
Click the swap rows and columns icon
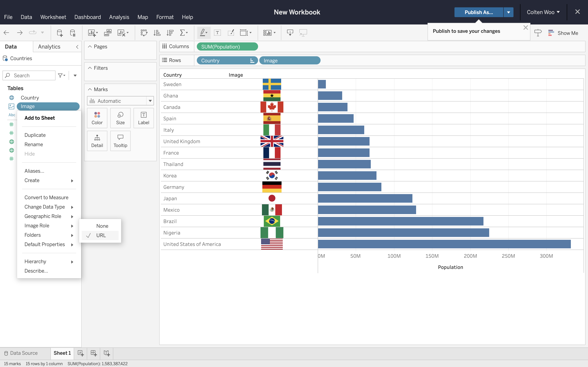[x=144, y=33]
